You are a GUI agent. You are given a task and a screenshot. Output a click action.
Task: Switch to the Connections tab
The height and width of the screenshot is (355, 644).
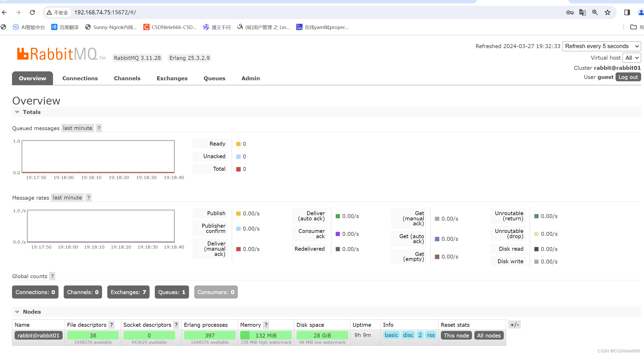coord(80,78)
